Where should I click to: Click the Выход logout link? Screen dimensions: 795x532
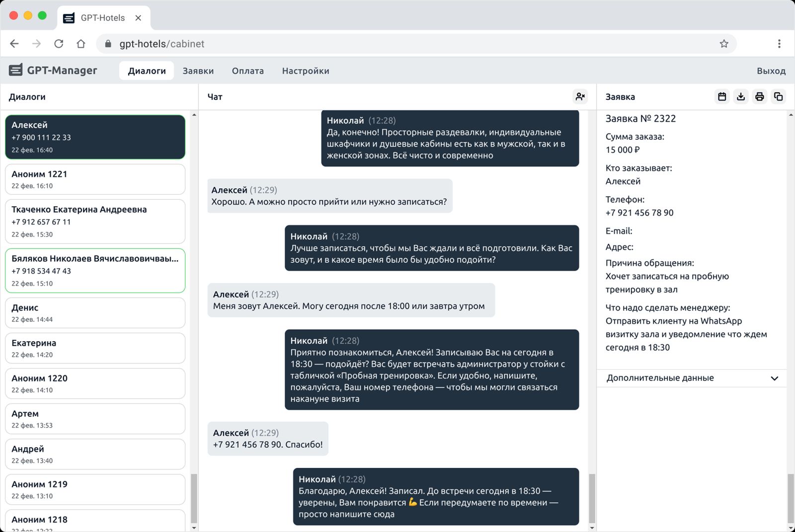[771, 71]
